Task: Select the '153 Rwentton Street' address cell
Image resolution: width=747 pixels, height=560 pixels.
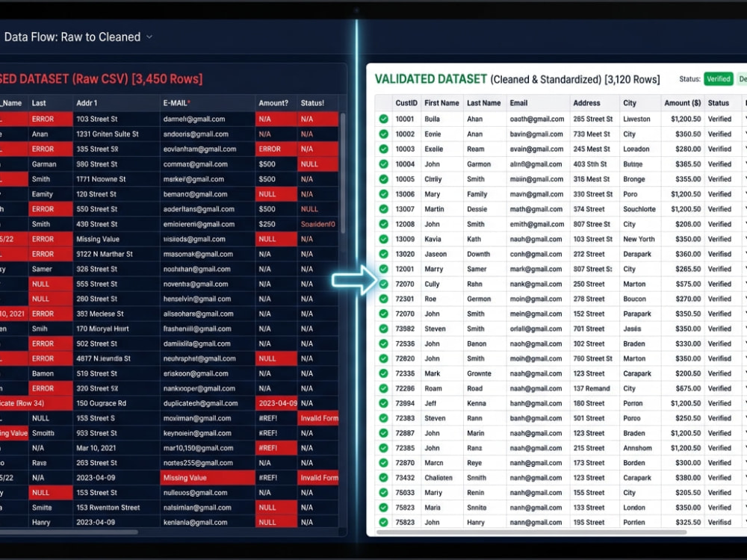Action: 117,508
